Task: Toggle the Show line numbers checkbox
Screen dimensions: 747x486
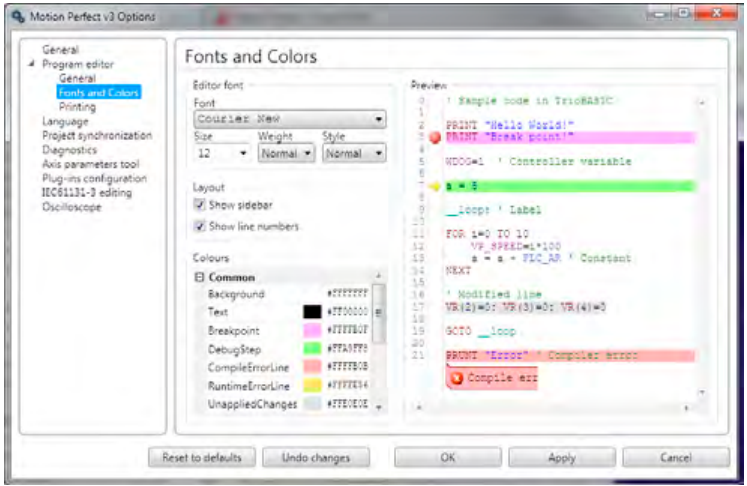Action: point(200,226)
